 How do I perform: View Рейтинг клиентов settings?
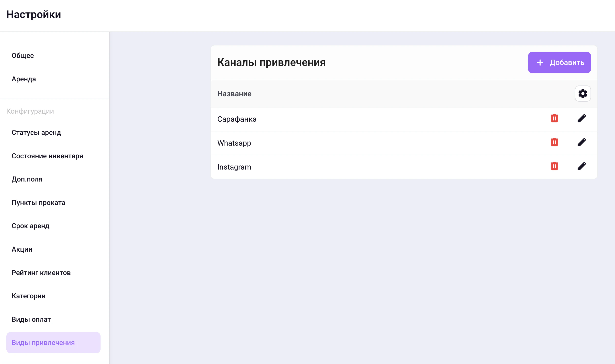pyautogui.click(x=41, y=272)
